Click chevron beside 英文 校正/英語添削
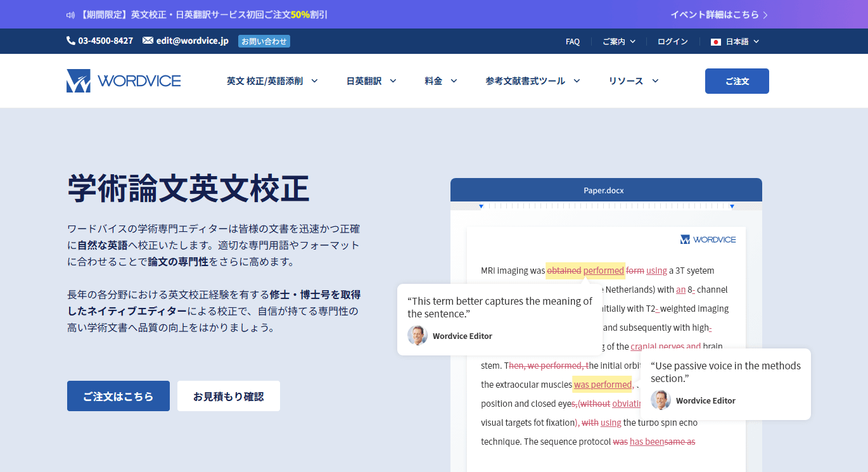This screenshot has width=868, height=472. tap(314, 81)
